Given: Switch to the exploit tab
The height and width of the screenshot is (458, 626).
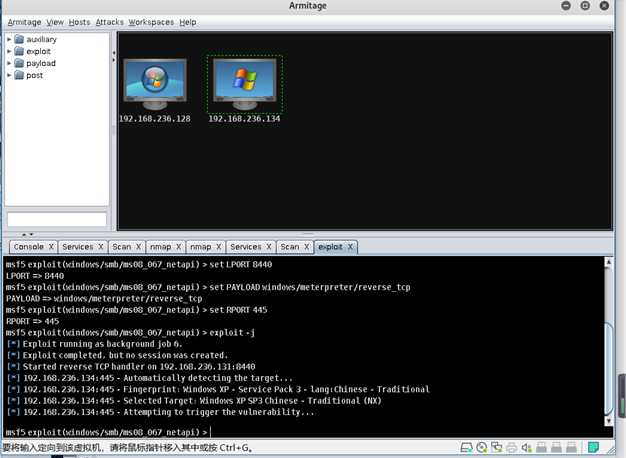Looking at the screenshot, I should [331, 247].
